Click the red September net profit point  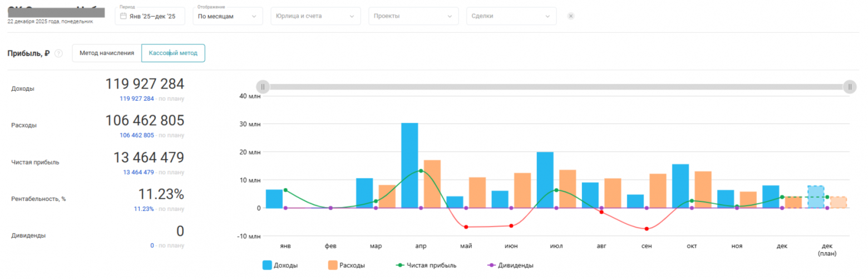pyautogui.click(x=647, y=229)
